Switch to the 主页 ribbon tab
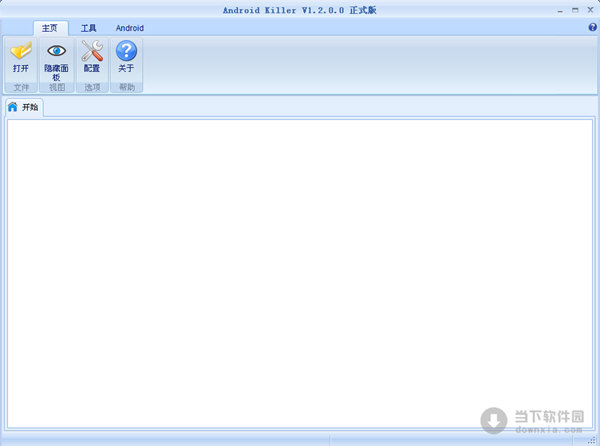The height and width of the screenshot is (446, 600). 50,28
